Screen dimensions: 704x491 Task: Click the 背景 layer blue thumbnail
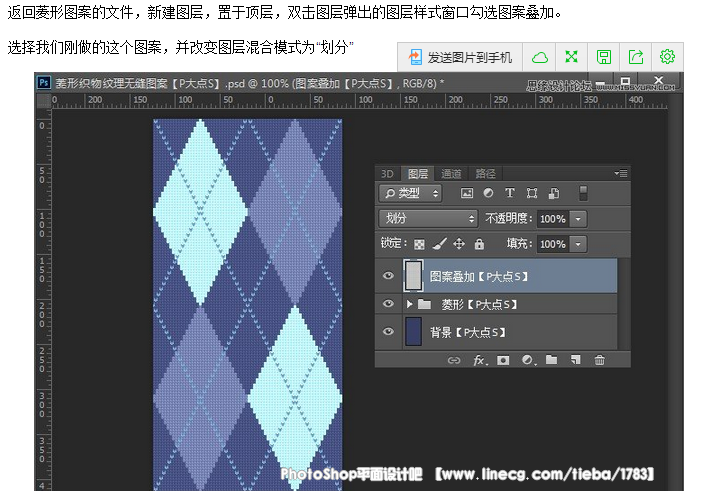pyautogui.click(x=413, y=332)
